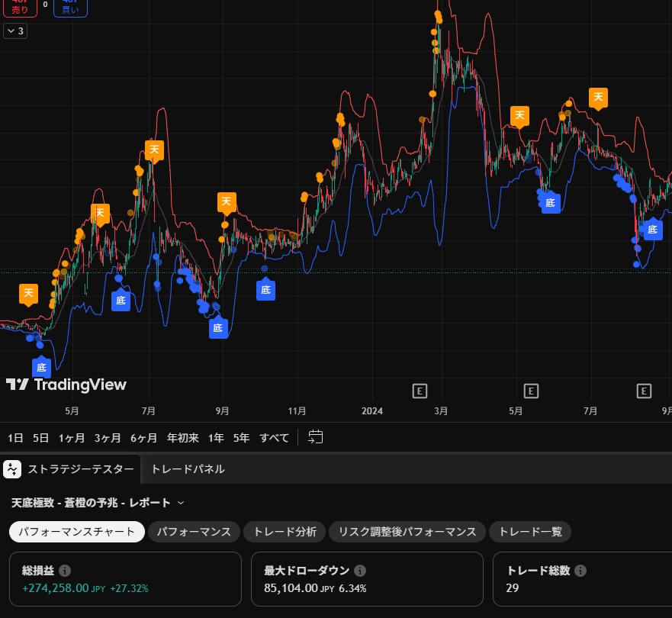Select the パフォーマンス tab
Image resolution: width=672 pixels, height=618 pixels.
click(x=194, y=532)
